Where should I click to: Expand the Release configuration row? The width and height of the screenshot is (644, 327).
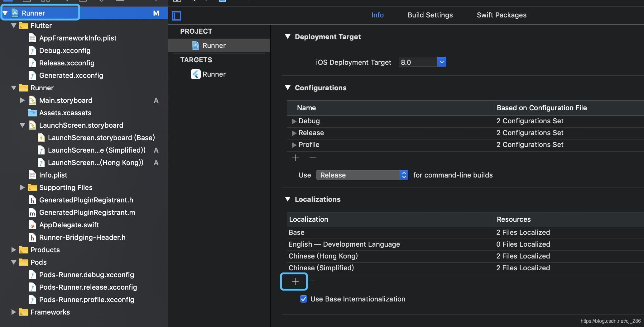click(294, 133)
